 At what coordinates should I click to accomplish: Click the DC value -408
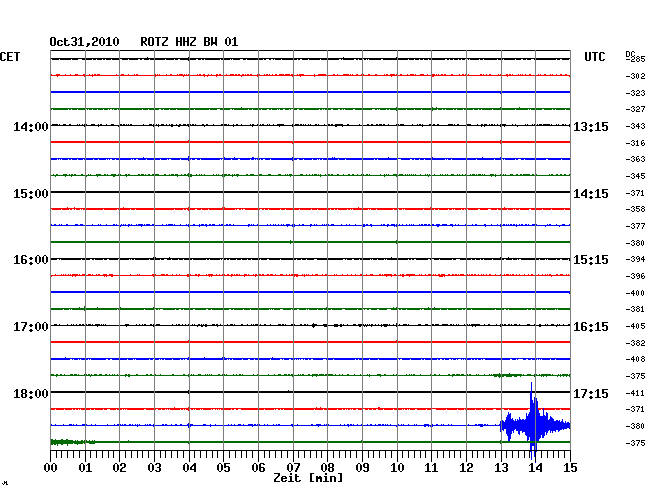pos(635,359)
